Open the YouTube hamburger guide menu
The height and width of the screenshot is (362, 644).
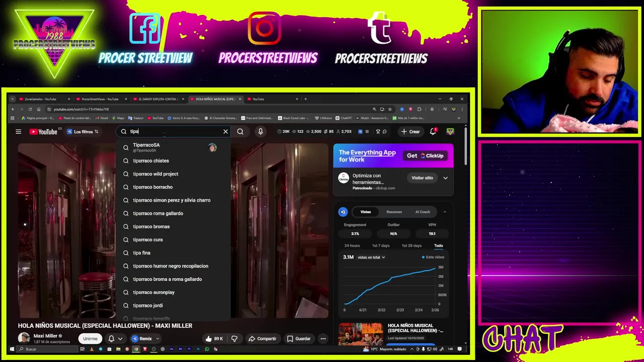click(x=18, y=132)
